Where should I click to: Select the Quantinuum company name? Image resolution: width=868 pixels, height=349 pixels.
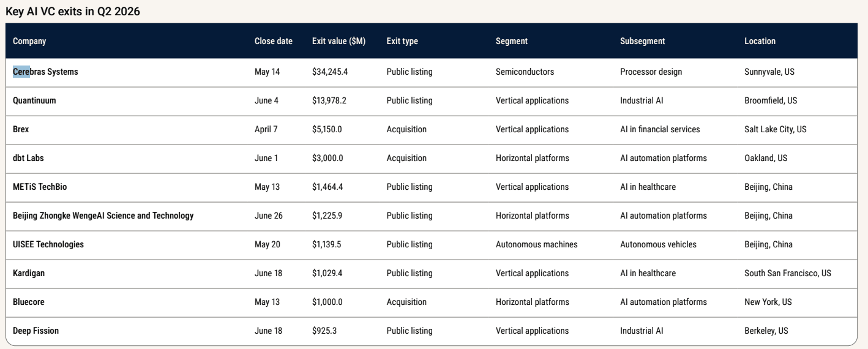pyautogui.click(x=34, y=100)
